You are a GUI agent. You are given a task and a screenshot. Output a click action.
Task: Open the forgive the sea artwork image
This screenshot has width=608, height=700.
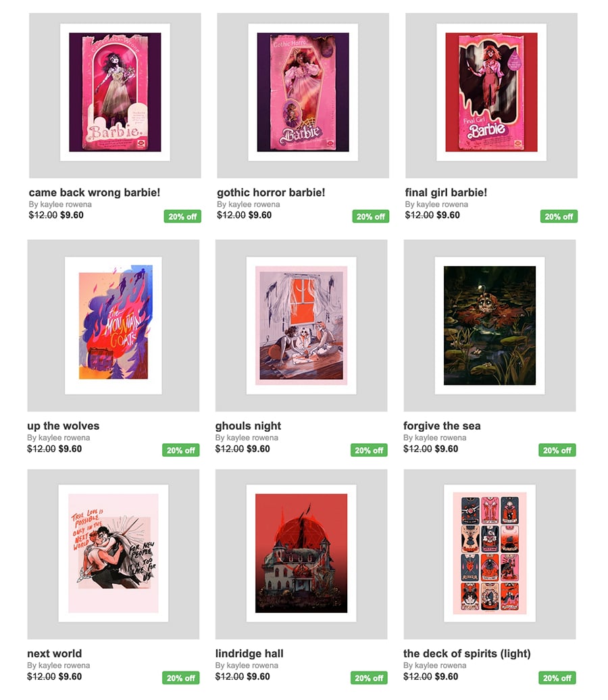pyautogui.click(x=489, y=326)
